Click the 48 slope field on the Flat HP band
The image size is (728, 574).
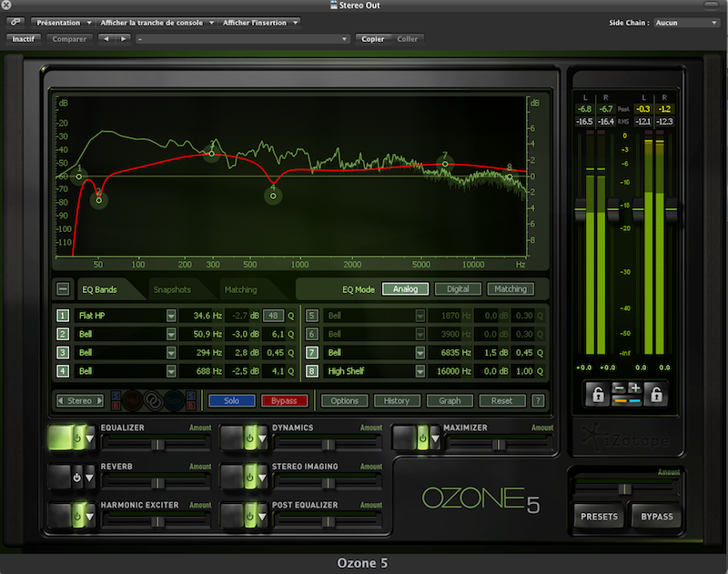point(273,316)
